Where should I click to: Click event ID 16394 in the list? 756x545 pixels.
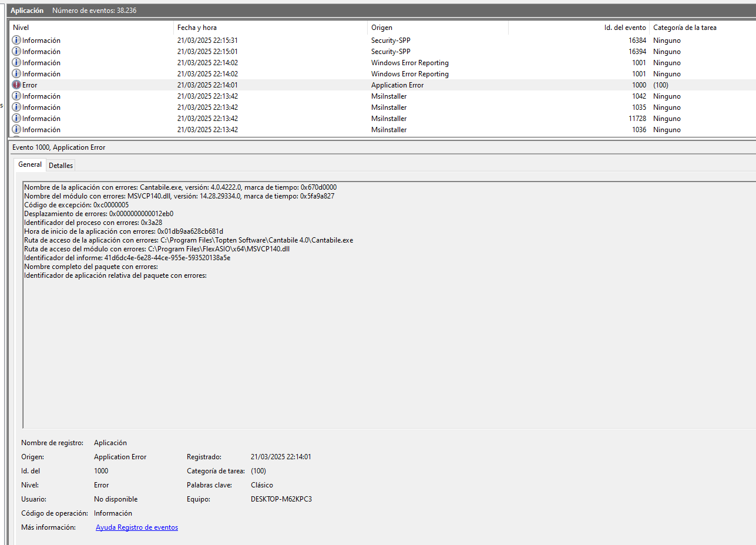(637, 52)
